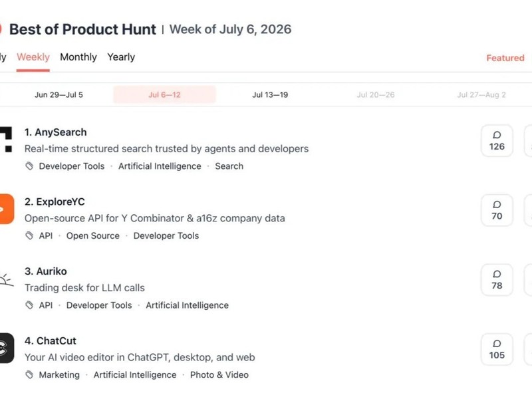This screenshot has width=532, height=399.
Task: Select the Featured filter
Action: (505, 58)
